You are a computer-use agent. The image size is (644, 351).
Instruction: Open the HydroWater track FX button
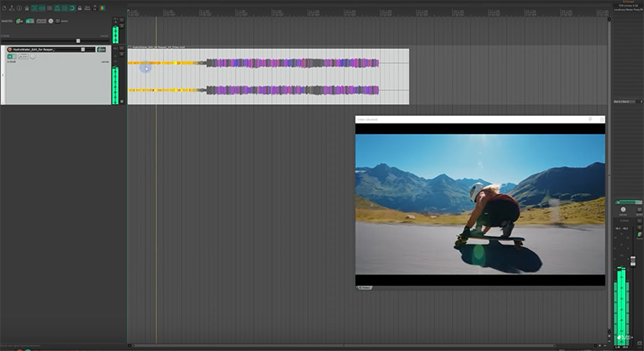102,49
